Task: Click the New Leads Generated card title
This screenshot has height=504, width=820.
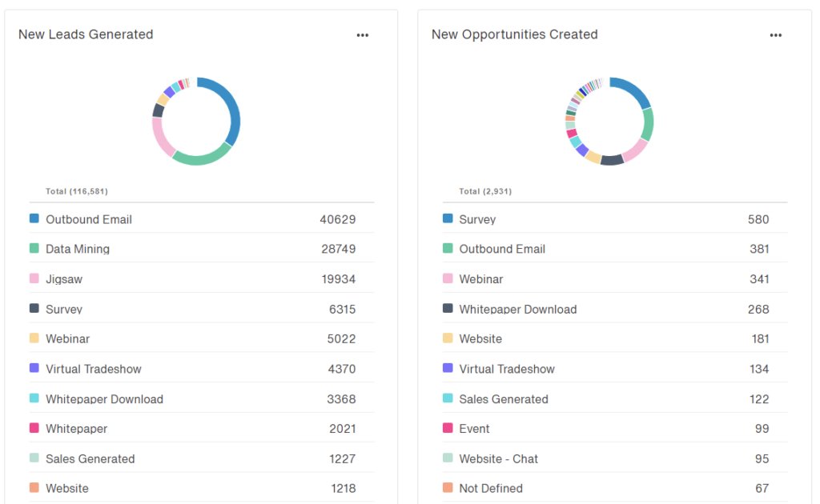Action: pos(86,34)
